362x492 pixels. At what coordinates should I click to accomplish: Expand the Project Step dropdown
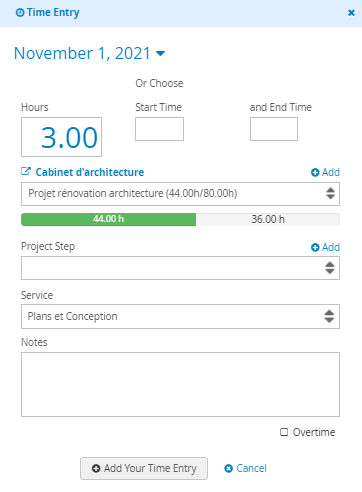pos(180,268)
